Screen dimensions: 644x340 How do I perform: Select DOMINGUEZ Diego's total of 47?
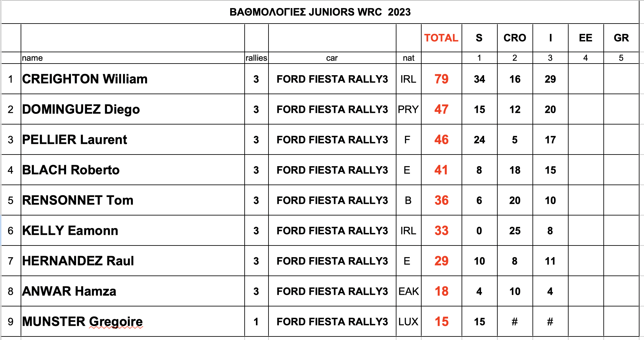(x=441, y=109)
